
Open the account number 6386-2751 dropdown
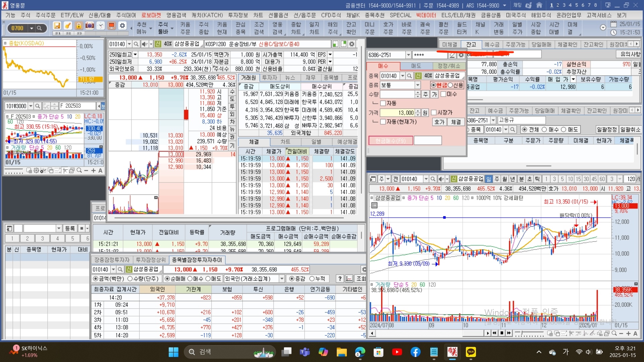(x=408, y=55)
